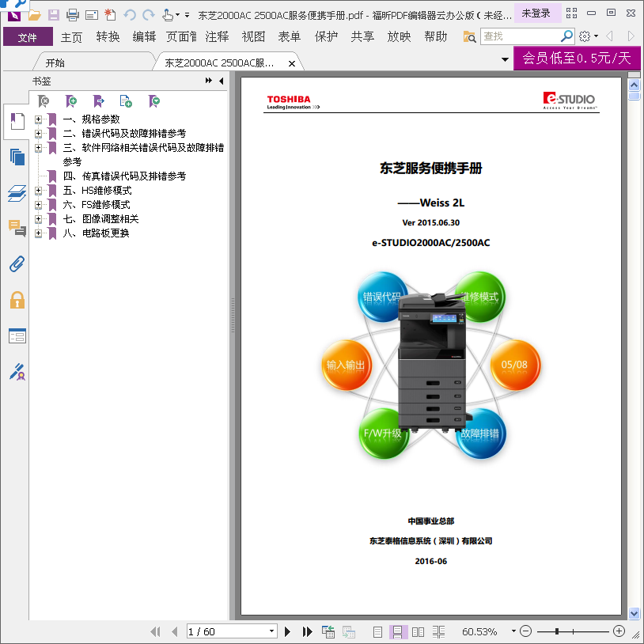Click the zoom slider handle
644x644 pixels.
(556, 631)
